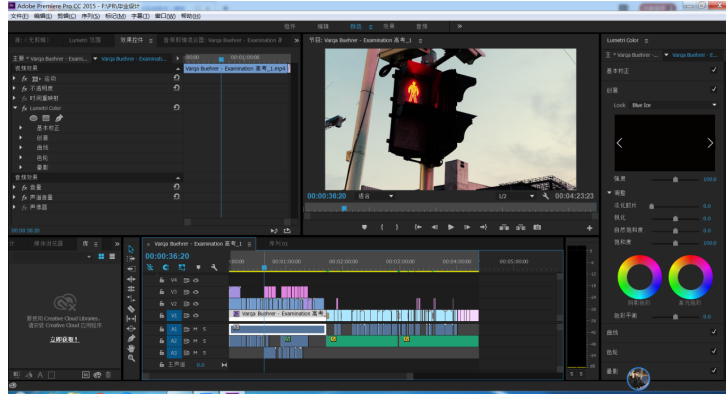Solo audio track A2

click(204, 341)
